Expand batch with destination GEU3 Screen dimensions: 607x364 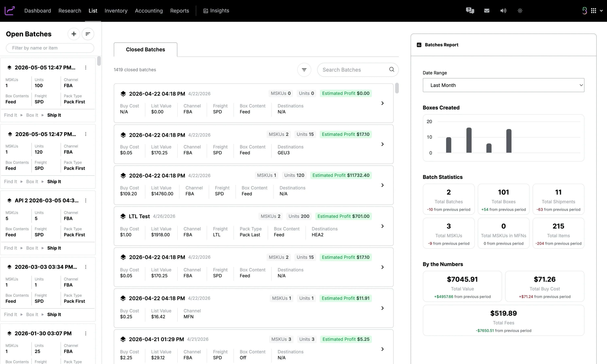[382, 144]
